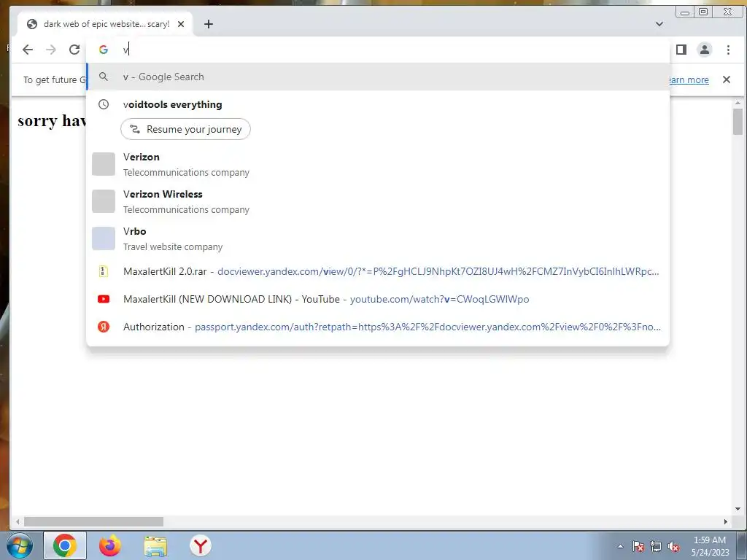The height and width of the screenshot is (560, 747).
Task: Click the vertical scrollbar down arrow
Action: pos(738,509)
